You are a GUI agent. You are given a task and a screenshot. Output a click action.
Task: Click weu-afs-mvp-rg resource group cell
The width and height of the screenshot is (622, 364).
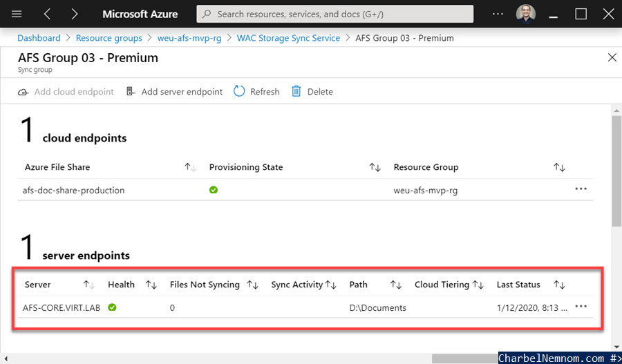click(425, 191)
